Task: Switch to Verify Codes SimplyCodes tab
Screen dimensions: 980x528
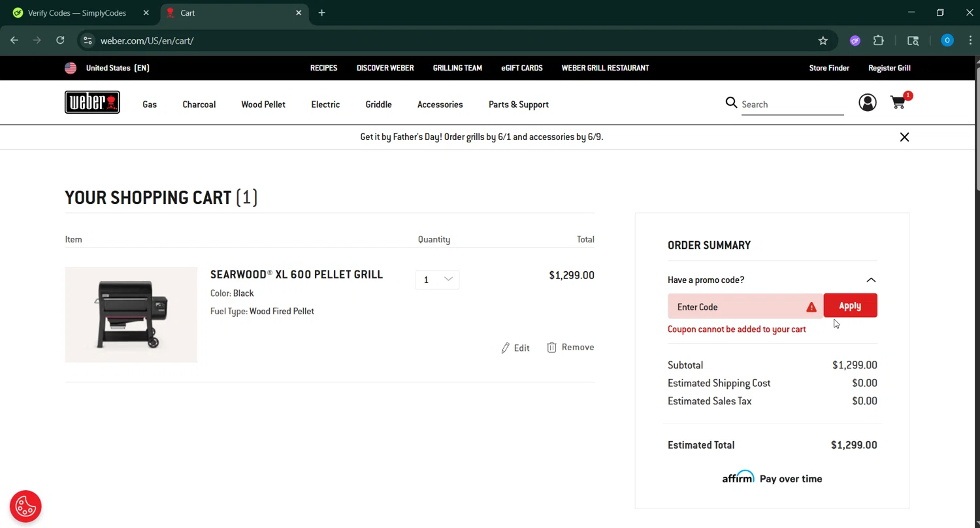Action: tap(77, 12)
